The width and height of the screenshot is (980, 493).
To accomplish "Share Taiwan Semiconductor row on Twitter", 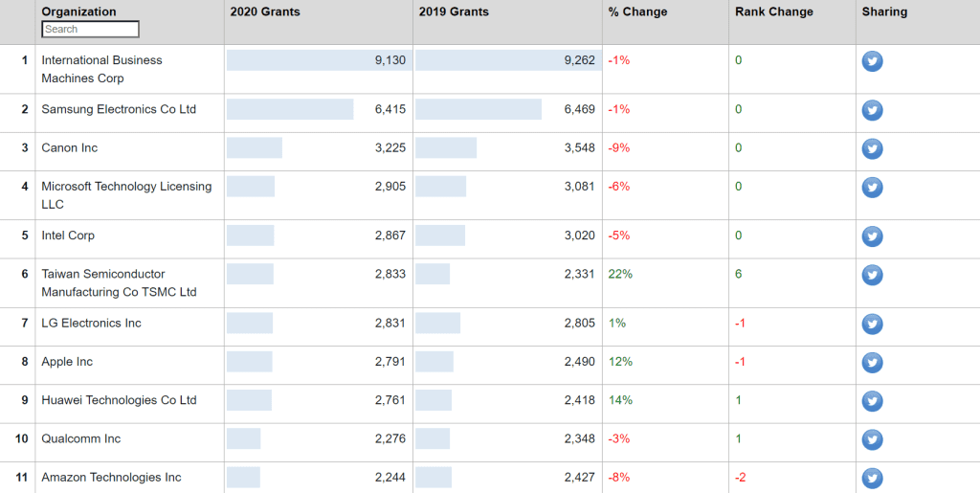I will pos(872,275).
